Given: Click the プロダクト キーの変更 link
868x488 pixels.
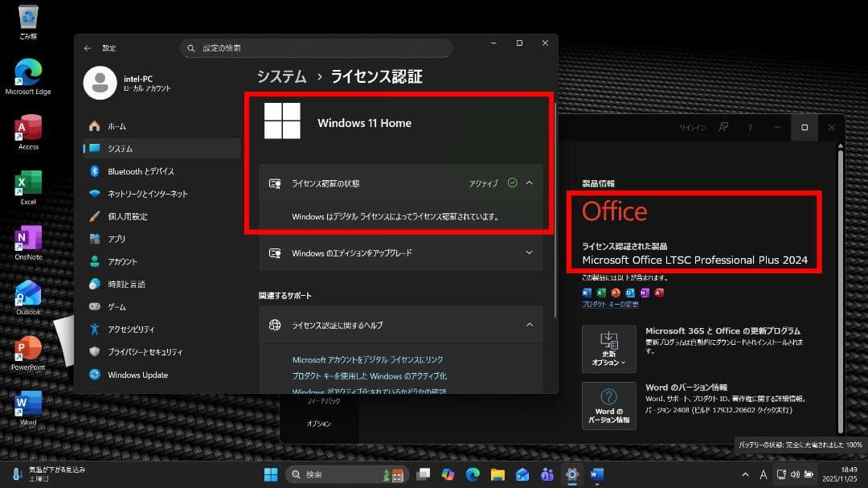Looking at the screenshot, I should pyautogui.click(x=609, y=302).
